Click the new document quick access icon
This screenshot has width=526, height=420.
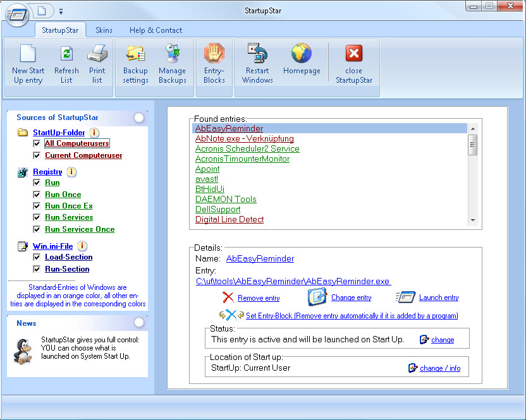42,11
